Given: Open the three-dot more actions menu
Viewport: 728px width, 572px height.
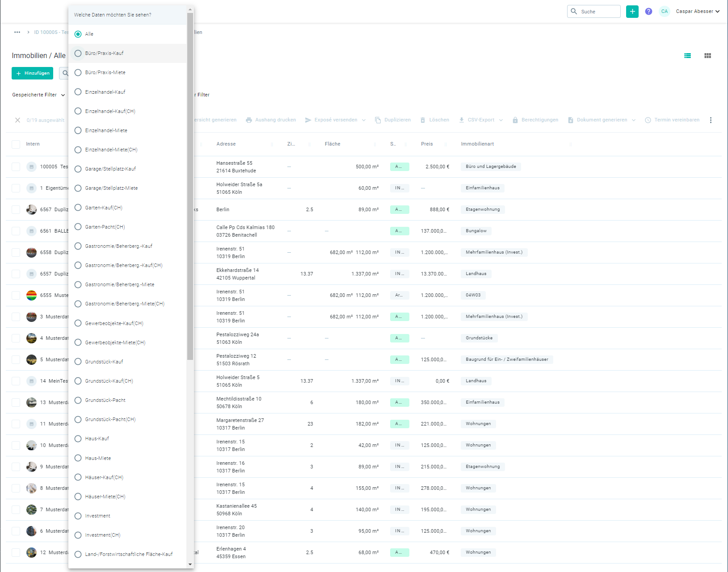Looking at the screenshot, I should [x=711, y=120].
